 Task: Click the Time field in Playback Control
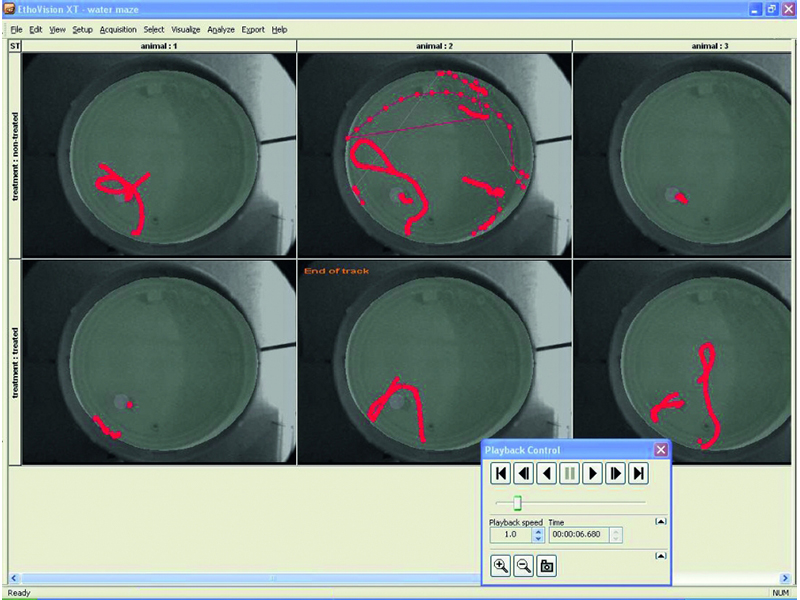[x=579, y=535]
